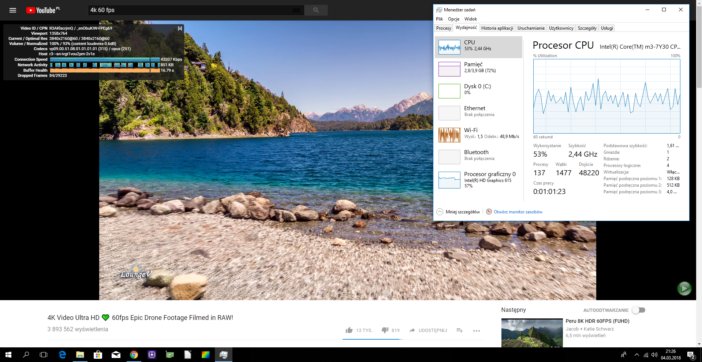Go to YouTube home via the logo
Viewport: 702px width, 362px height.
coord(43,10)
